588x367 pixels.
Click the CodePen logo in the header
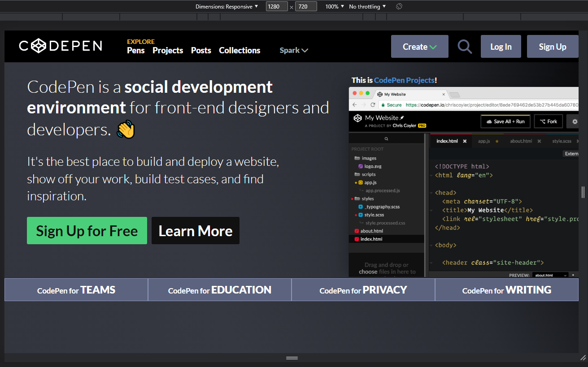pos(61,46)
